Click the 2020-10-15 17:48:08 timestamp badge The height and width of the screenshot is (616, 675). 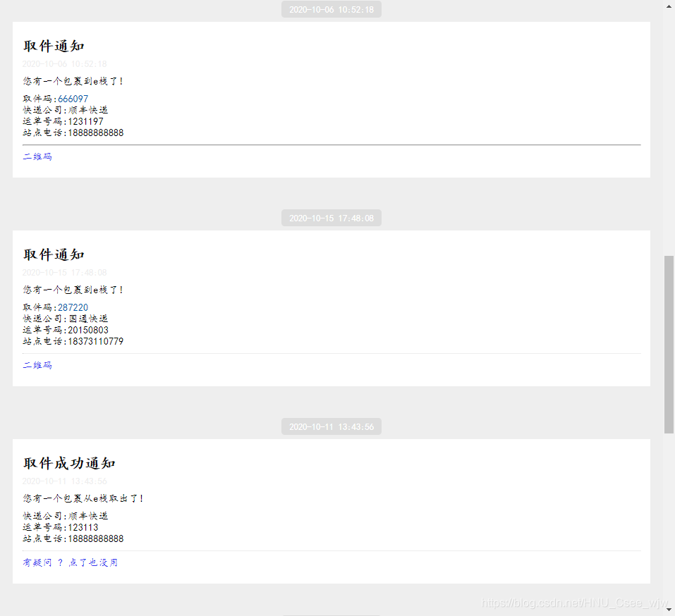point(332,218)
